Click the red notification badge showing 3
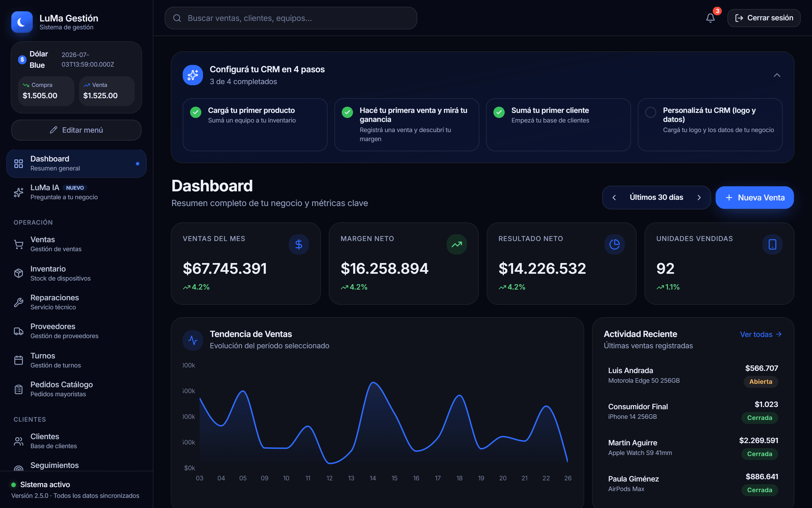The height and width of the screenshot is (508, 812). point(717,11)
